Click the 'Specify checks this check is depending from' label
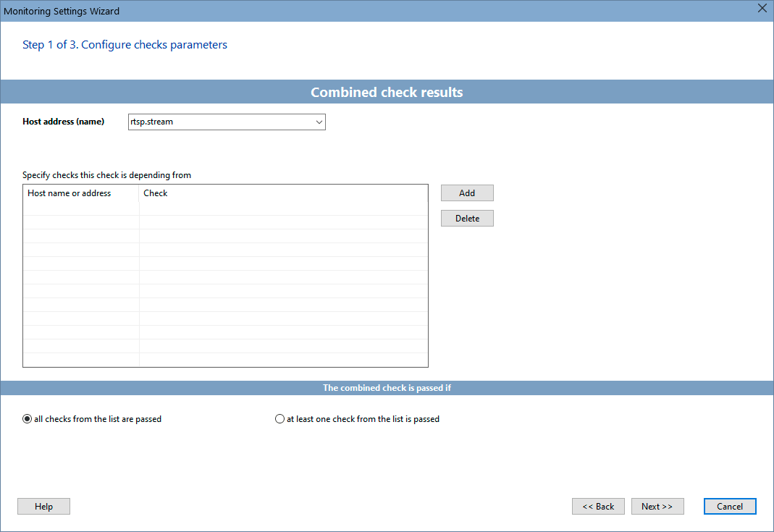This screenshot has height=532, width=774. coord(106,175)
